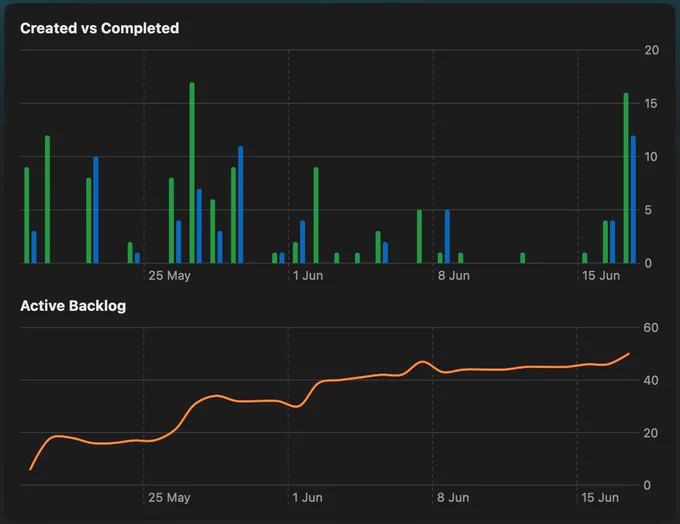Click "8 Jun" under Created vs Completed chart
Viewport: 680px width, 524px height.
(x=453, y=275)
